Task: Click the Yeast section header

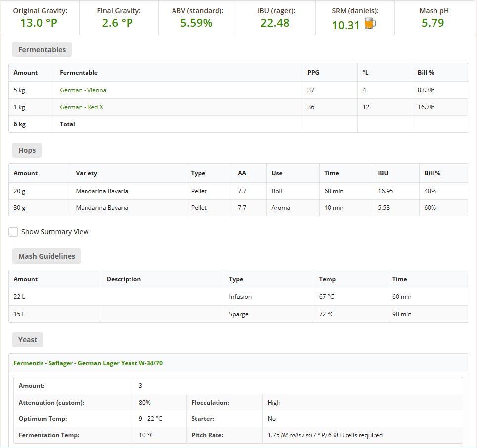Action: coord(28,340)
